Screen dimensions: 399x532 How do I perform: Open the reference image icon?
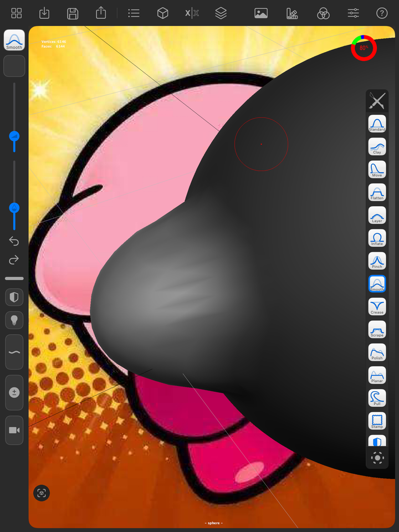click(x=261, y=13)
